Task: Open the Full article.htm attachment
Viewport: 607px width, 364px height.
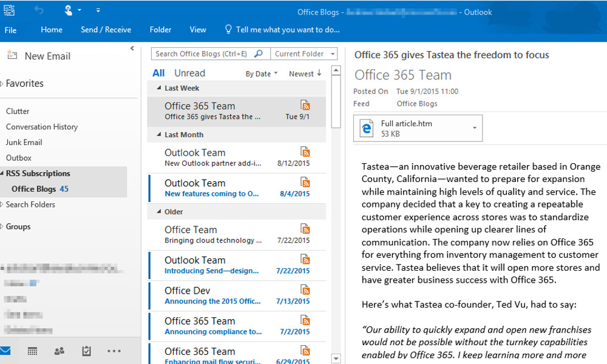Action: (418, 129)
